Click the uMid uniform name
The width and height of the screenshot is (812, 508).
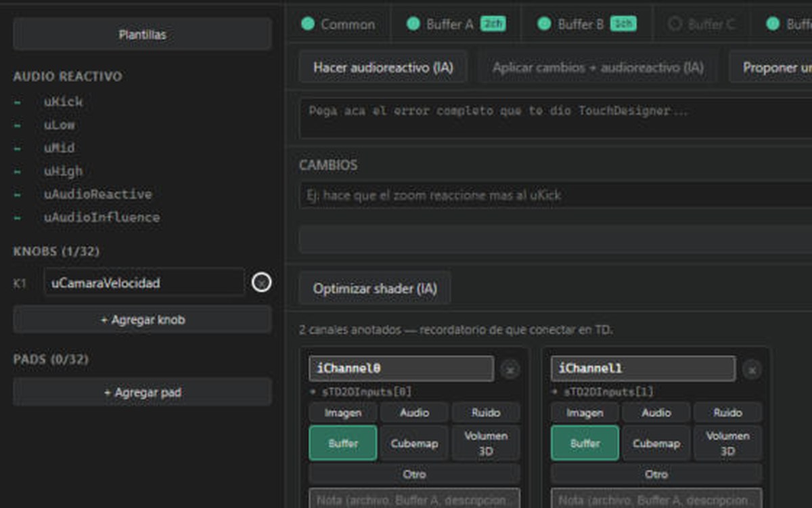pyautogui.click(x=60, y=148)
